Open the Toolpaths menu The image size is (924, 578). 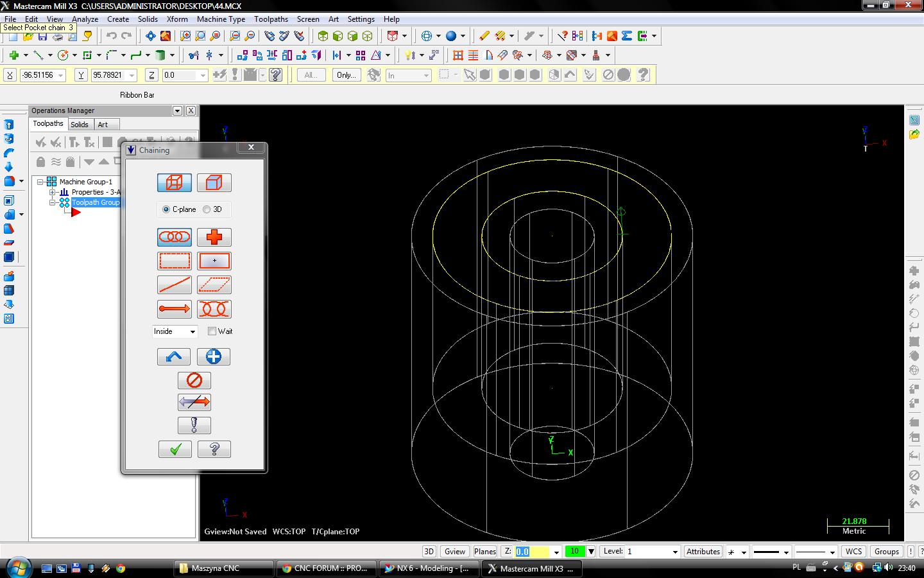coord(271,19)
